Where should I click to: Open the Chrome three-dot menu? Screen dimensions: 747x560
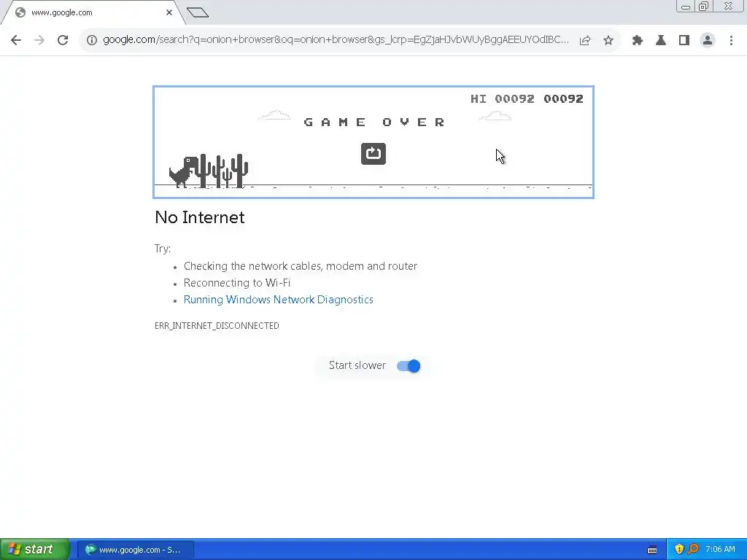click(731, 41)
